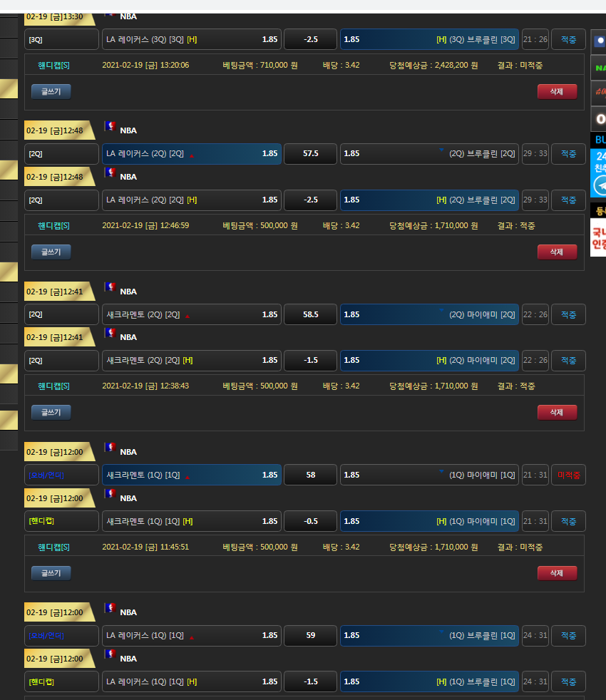606x700 pixels.
Task: Click 핸디캡[S] link of 13:20:06 bet
Action: tap(53, 65)
